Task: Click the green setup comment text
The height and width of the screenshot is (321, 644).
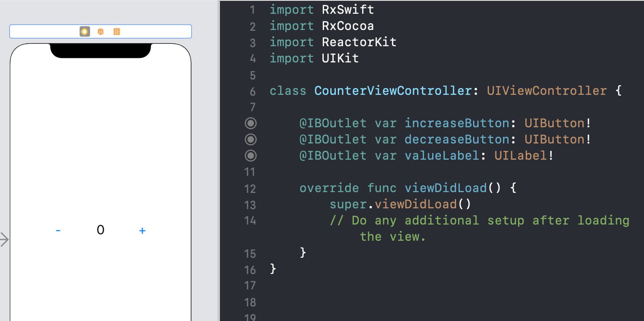Action: (x=479, y=228)
